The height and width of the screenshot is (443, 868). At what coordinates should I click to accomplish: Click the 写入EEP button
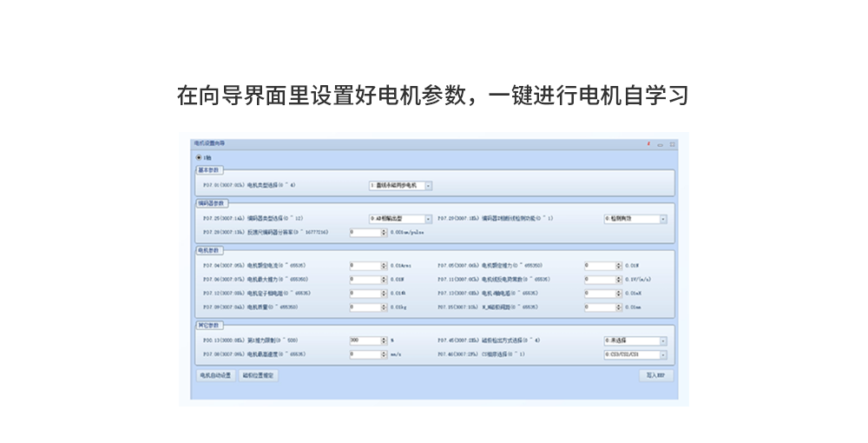(655, 375)
